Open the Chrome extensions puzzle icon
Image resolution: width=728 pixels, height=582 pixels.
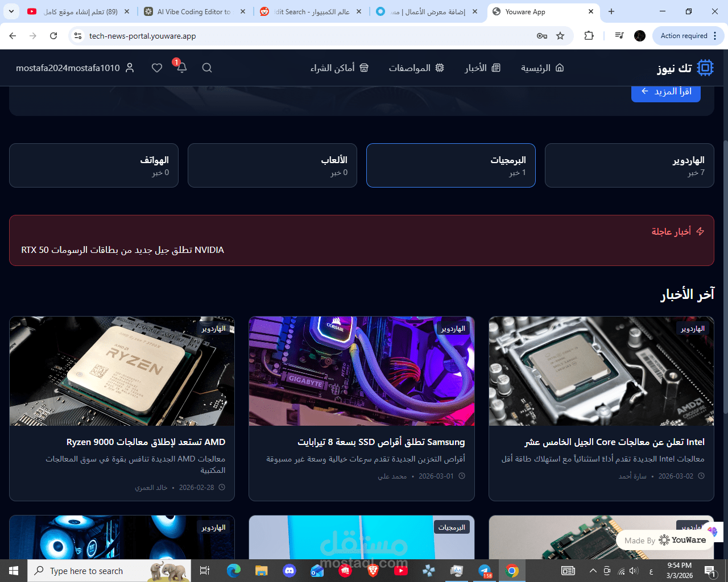[x=589, y=36]
